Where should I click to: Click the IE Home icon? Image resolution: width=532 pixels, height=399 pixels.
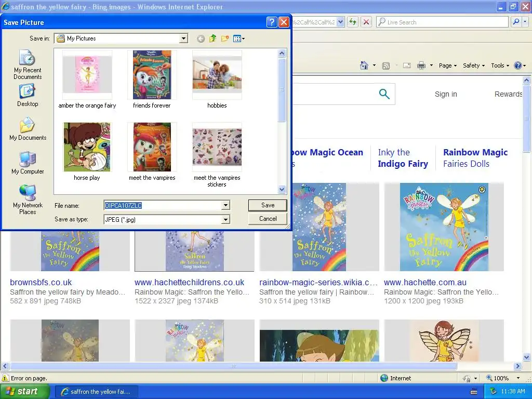click(364, 65)
